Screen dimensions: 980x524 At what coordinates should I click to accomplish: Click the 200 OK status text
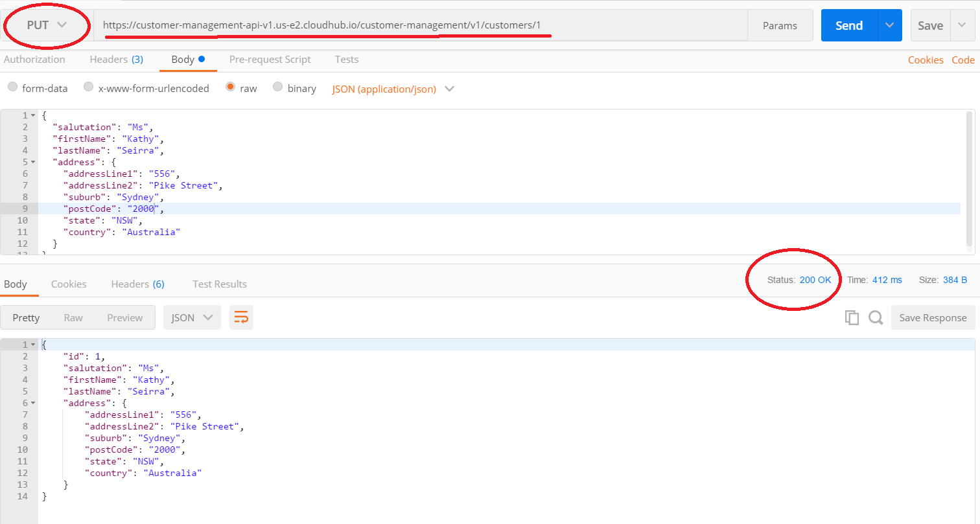(815, 280)
